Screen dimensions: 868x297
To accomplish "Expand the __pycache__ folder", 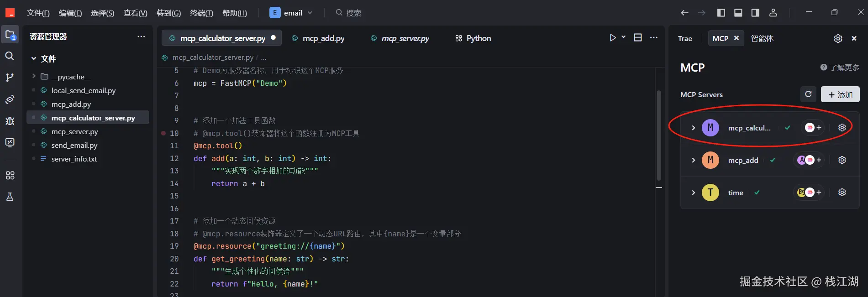I will [34, 76].
